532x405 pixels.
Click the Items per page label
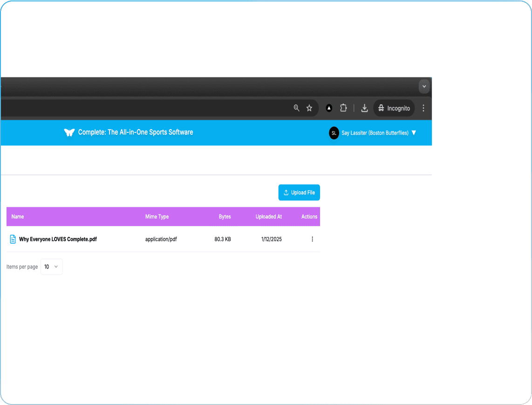(22, 267)
